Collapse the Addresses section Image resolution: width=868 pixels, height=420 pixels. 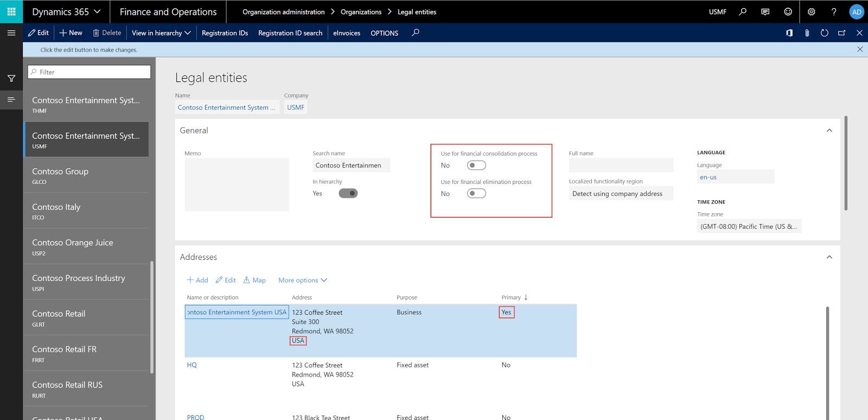[829, 257]
